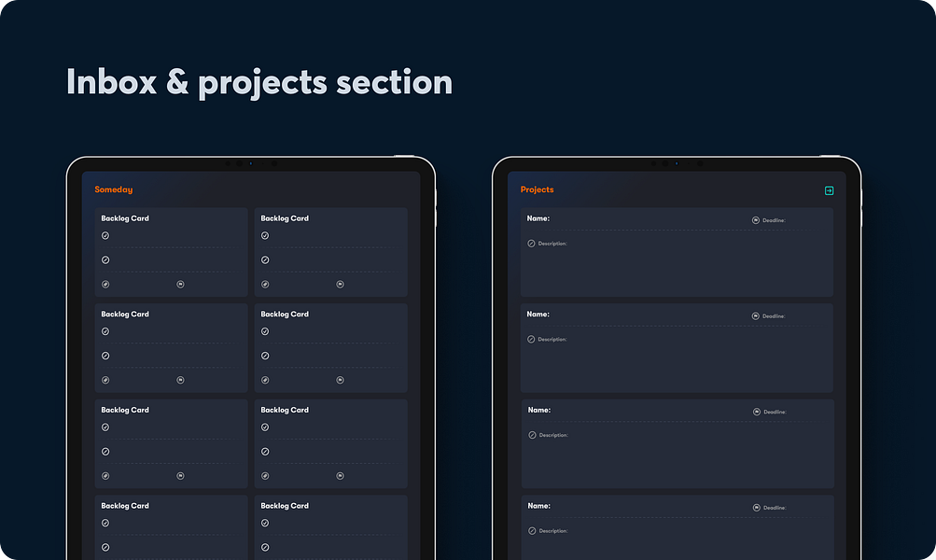Click Deadline: label in third project card

pyautogui.click(x=775, y=412)
